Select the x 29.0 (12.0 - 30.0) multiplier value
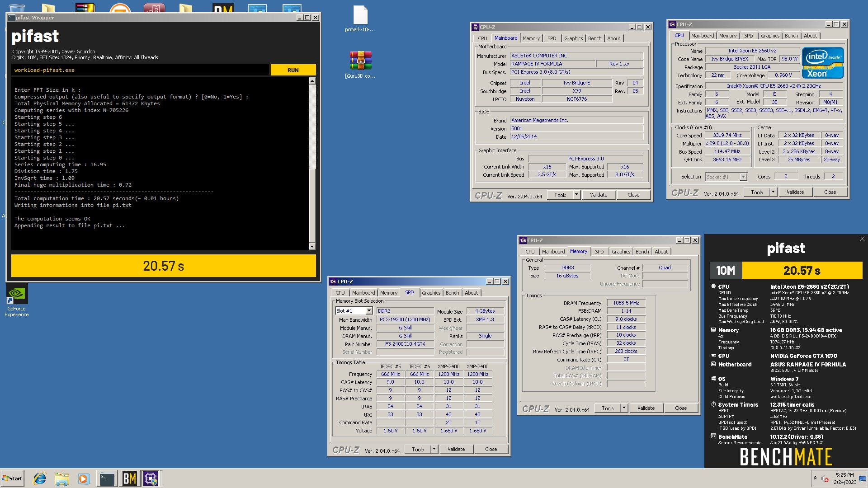 [x=727, y=143]
